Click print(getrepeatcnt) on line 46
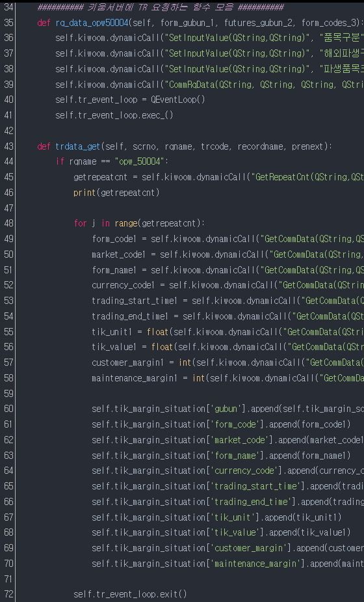Screen dimensions: 364x602 click(116, 193)
